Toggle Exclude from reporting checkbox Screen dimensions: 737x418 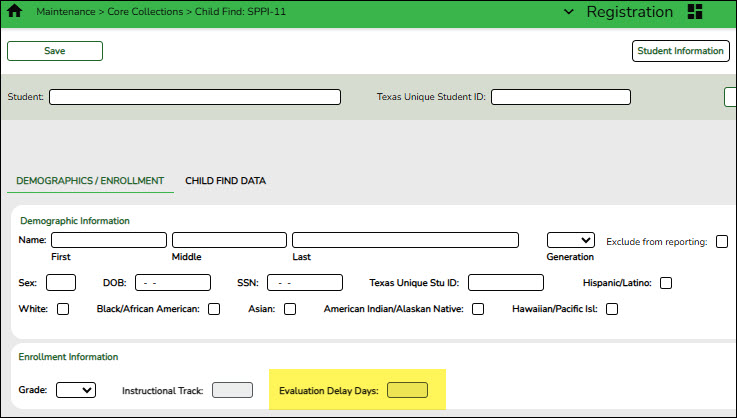722,241
